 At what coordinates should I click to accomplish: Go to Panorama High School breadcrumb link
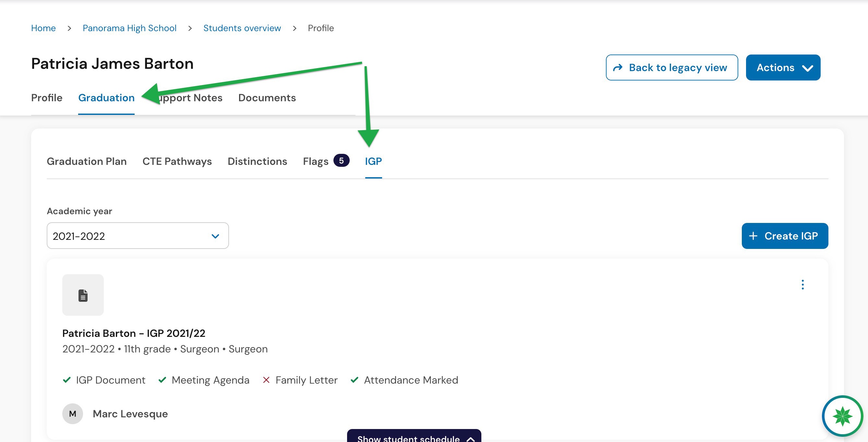(x=129, y=28)
